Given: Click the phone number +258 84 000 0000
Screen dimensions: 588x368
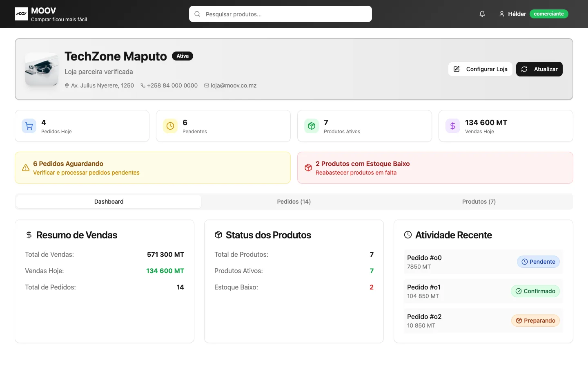Looking at the screenshot, I should click(172, 85).
